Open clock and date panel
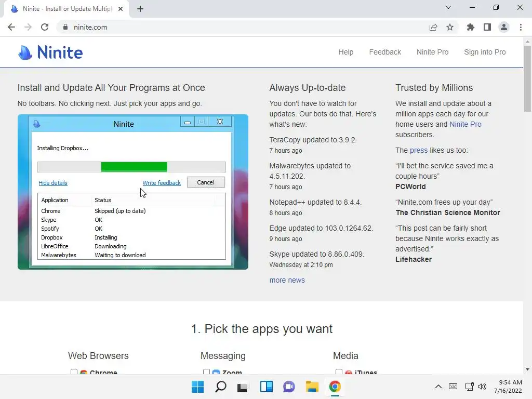532x399 pixels. tap(508, 387)
